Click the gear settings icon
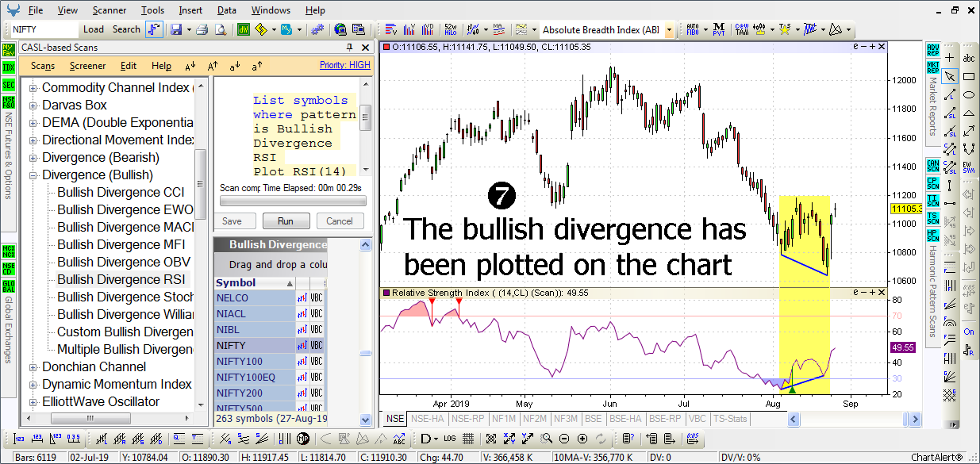 tap(317, 29)
